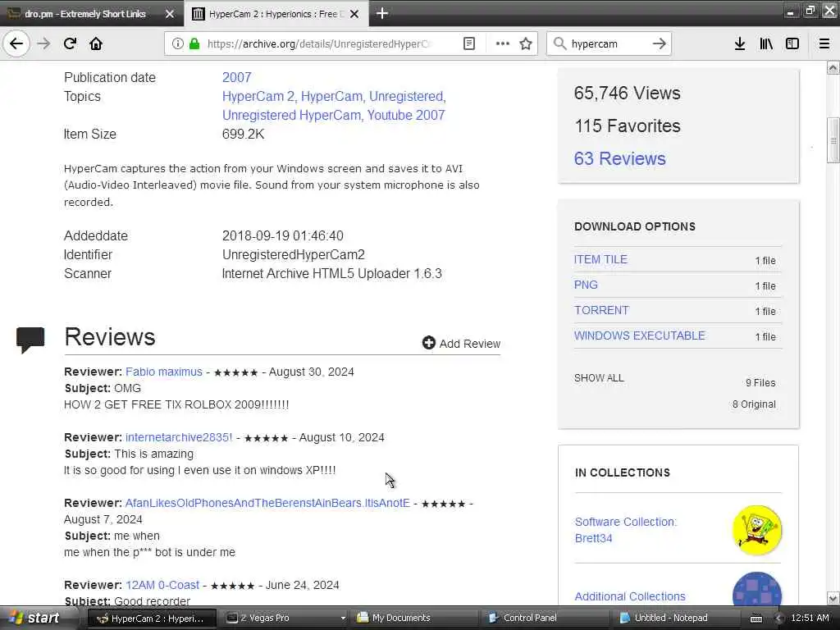Screen dimensions: 840x630
Task: Open the 63 Reviews link
Action: 620,158
